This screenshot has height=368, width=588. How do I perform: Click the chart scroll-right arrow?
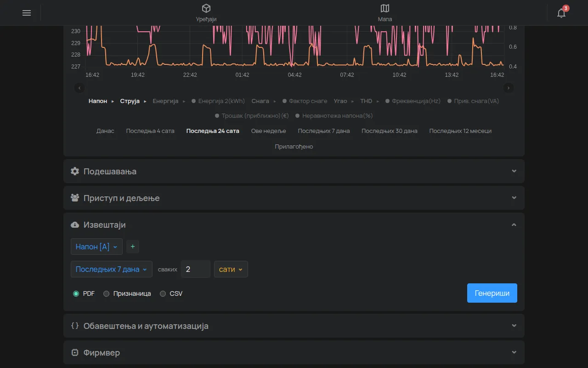[x=509, y=88]
